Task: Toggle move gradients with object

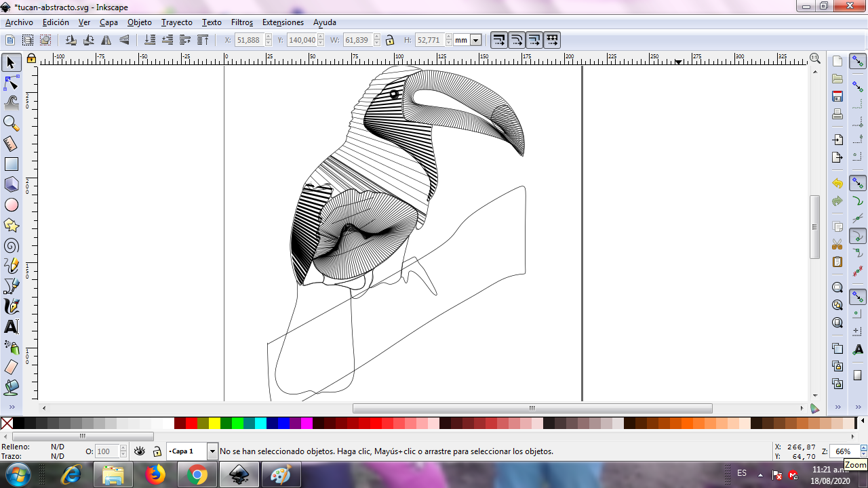Action: pos(534,40)
